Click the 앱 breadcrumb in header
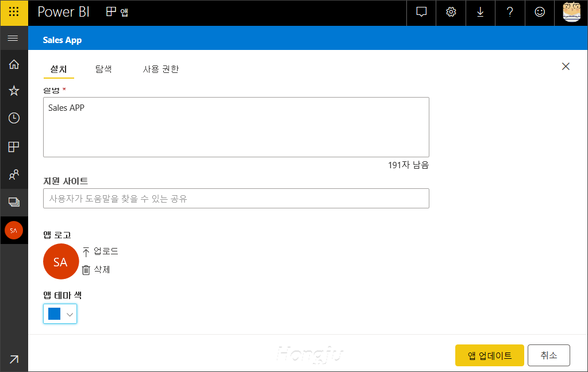The image size is (588, 372). 117,12
